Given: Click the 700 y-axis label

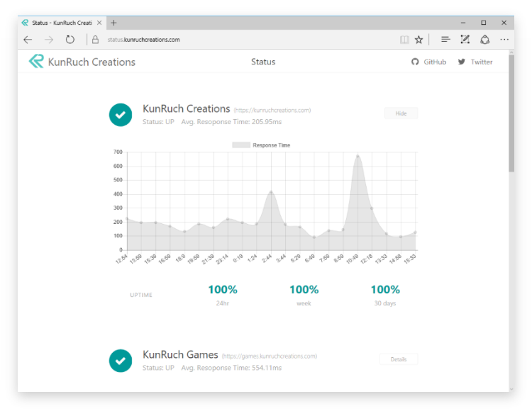Looking at the screenshot, I should 118,152.
